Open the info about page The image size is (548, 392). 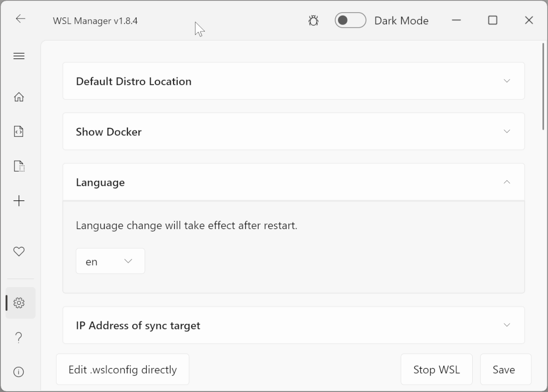(19, 372)
